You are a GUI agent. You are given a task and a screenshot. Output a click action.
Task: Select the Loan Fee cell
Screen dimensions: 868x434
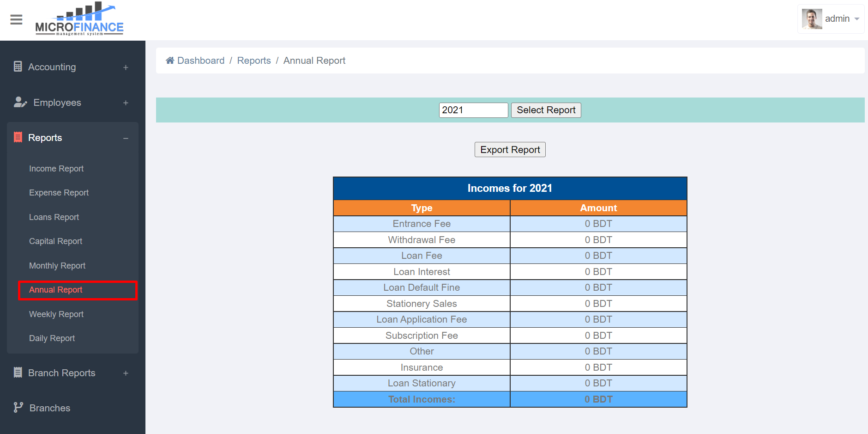[x=422, y=256]
